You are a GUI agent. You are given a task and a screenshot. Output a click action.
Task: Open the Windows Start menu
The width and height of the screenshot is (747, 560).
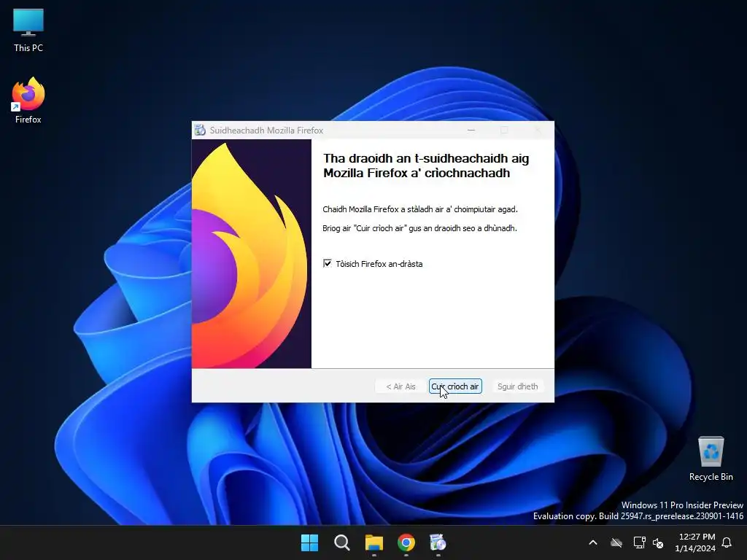click(309, 542)
